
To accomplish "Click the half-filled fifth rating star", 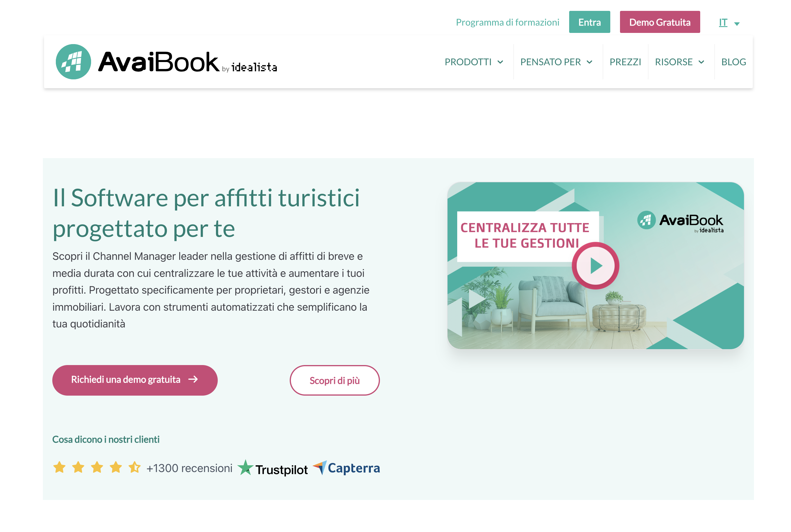I will coord(135,467).
